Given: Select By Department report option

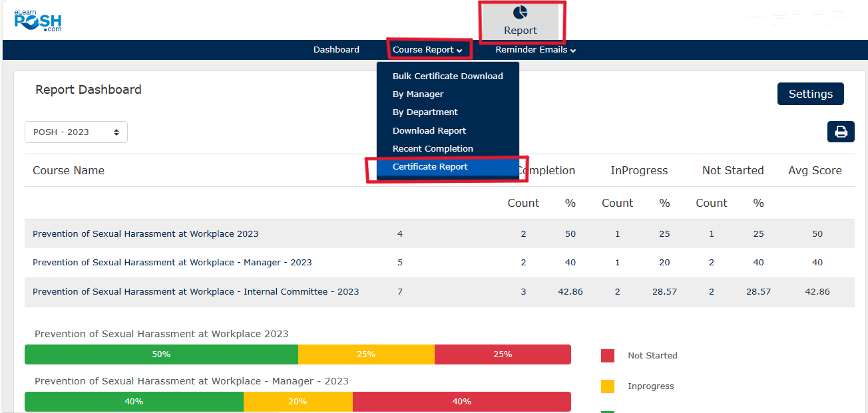Looking at the screenshot, I should [x=425, y=112].
